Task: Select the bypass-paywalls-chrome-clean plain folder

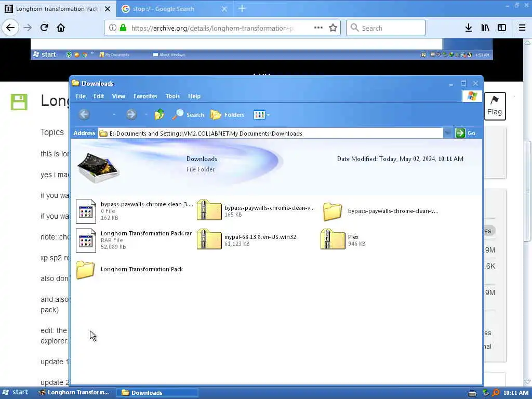Action: pos(380,211)
